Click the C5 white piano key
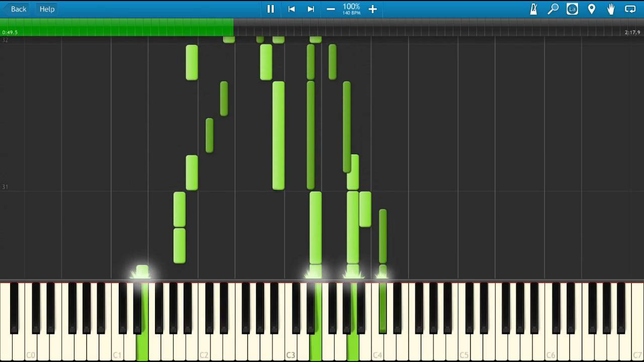This screenshot has height=362, width=644. (x=464, y=347)
